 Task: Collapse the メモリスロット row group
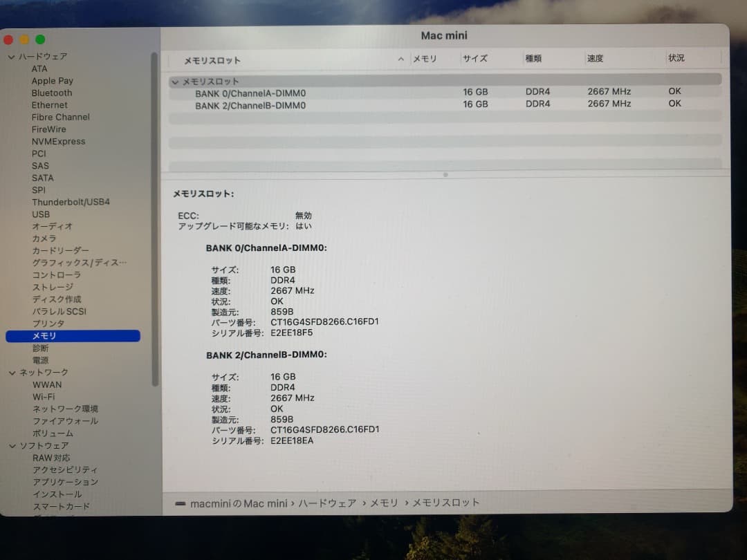tap(175, 81)
